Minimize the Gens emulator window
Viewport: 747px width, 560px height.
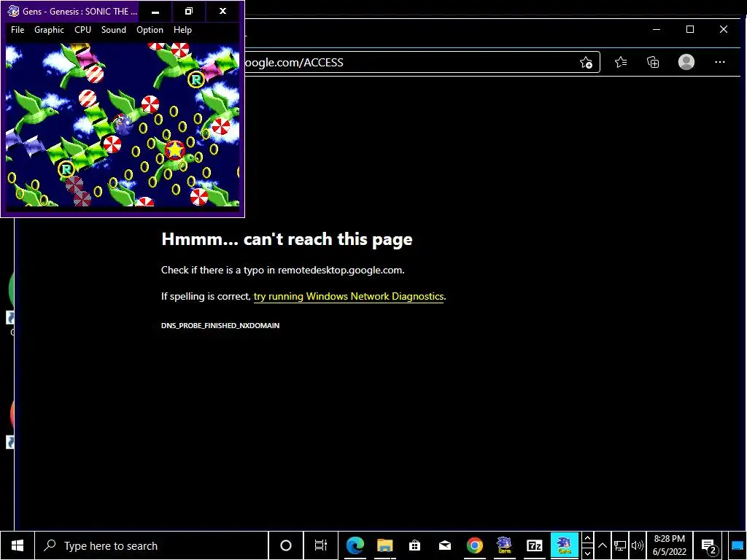pos(155,11)
